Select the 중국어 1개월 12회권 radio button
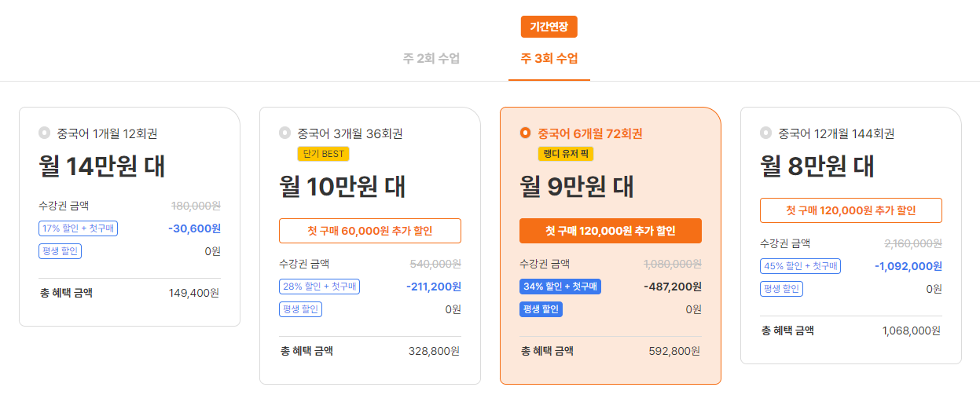 point(44,133)
